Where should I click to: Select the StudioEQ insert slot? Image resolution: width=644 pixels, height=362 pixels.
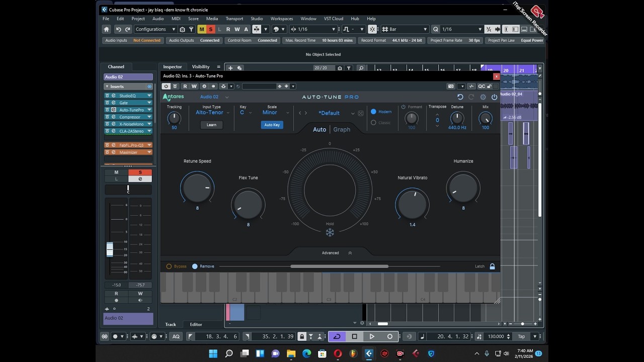pos(128,96)
